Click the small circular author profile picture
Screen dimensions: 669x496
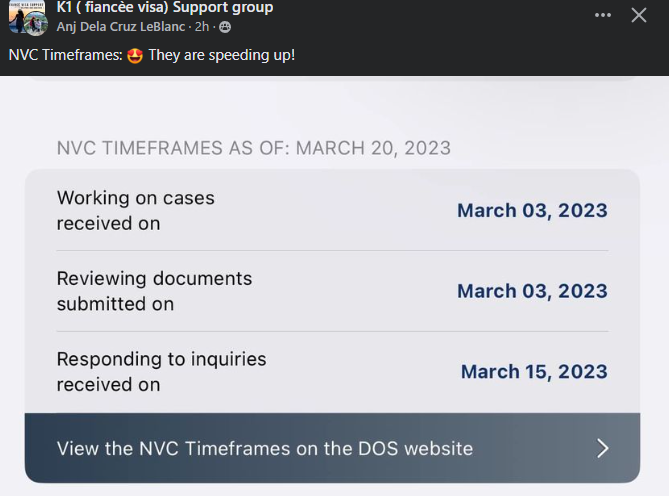(x=36, y=24)
